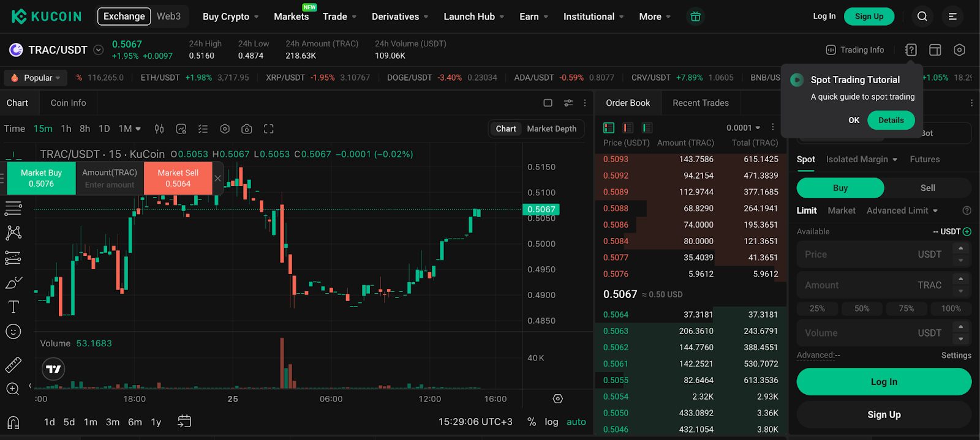This screenshot has width=980, height=440.
Task: Expand the Earn menu
Action: pyautogui.click(x=534, y=17)
